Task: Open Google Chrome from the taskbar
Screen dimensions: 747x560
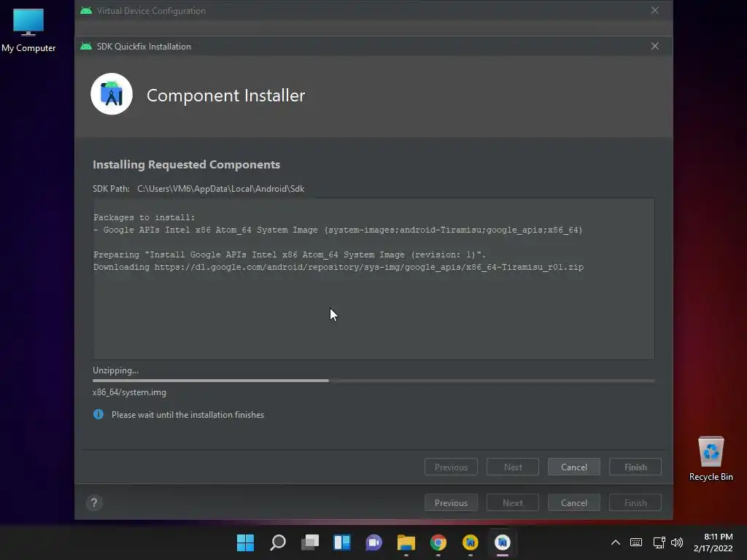Action: pos(438,542)
